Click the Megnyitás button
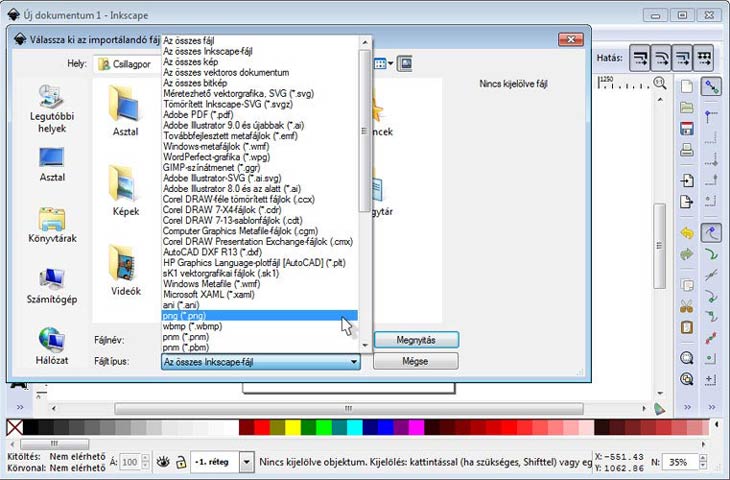Viewport: 730px width, 480px height. coord(415,339)
